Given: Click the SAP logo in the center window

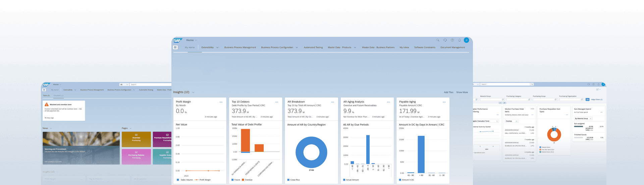Looking at the screenshot, I should tap(177, 40).
